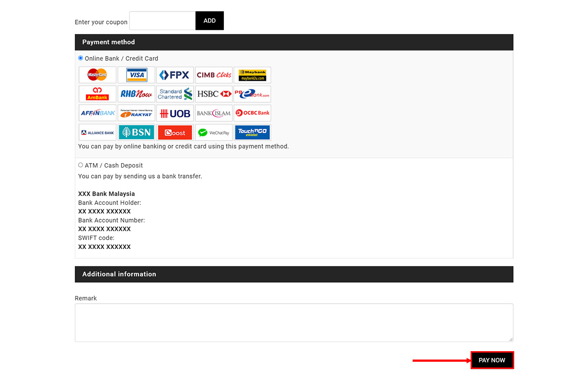This screenshot has width=588, height=379.
Task: Select the RHB Now logo
Action: click(136, 94)
